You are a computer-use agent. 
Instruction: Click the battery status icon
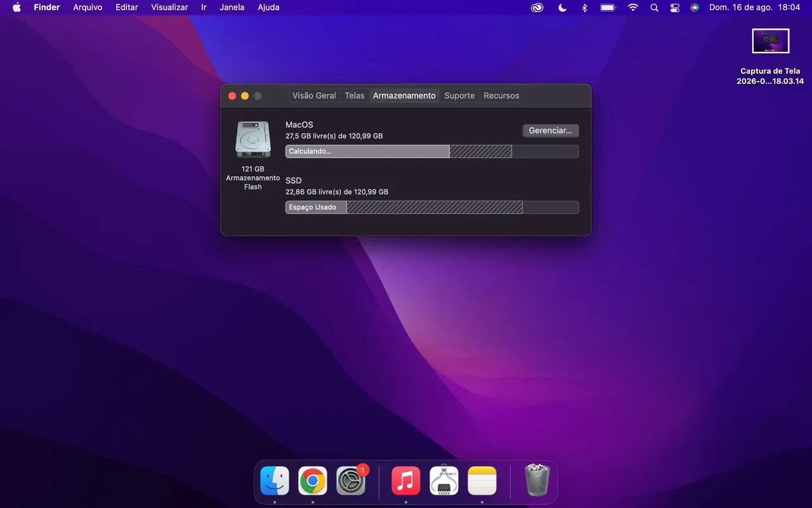608,8
